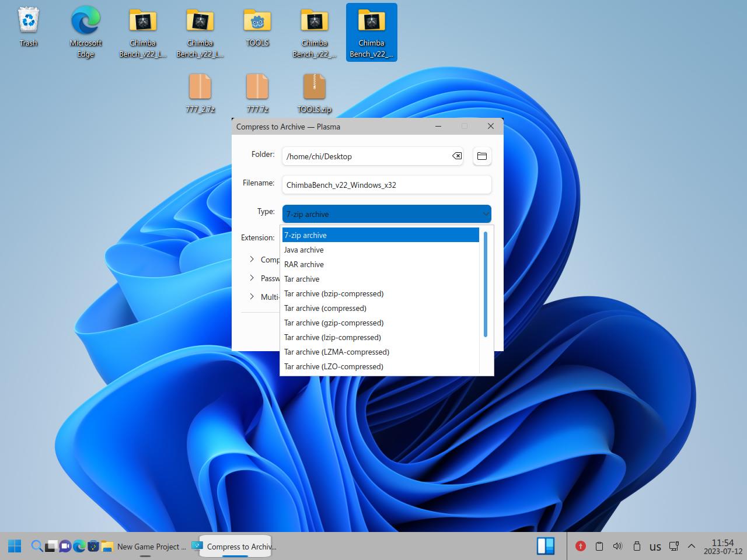The width and height of the screenshot is (747, 560).
Task: Choose RAR archive from the list
Action: (304, 264)
